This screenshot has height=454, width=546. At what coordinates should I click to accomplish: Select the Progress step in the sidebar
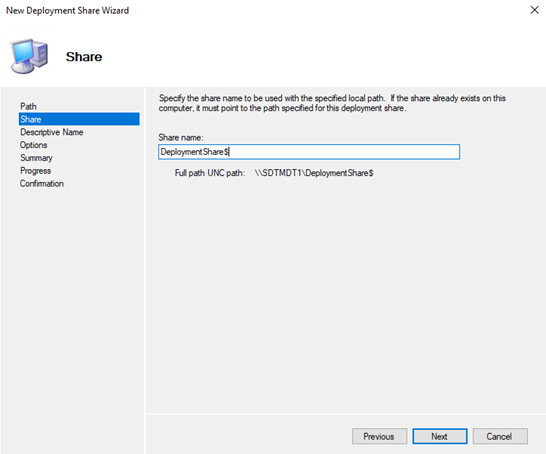click(36, 171)
